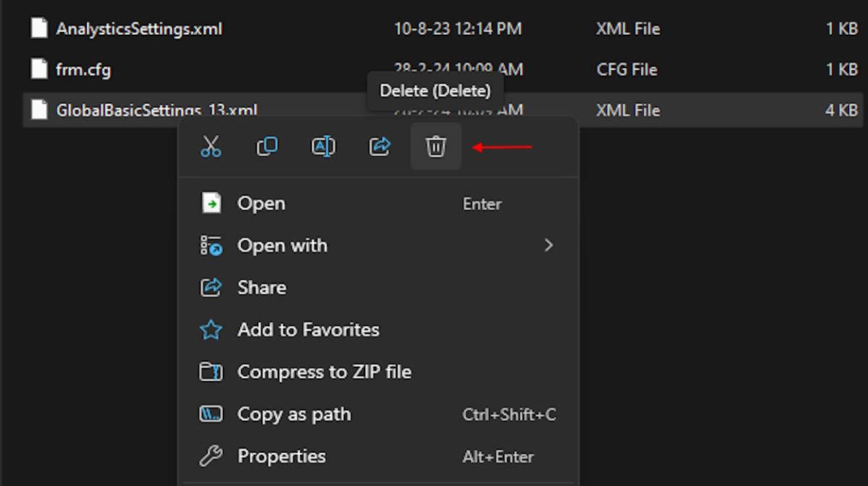Viewport: 868px width, 486px height.
Task: Select Open with menu entry
Action: pyautogui.click(x=282, y=246)
